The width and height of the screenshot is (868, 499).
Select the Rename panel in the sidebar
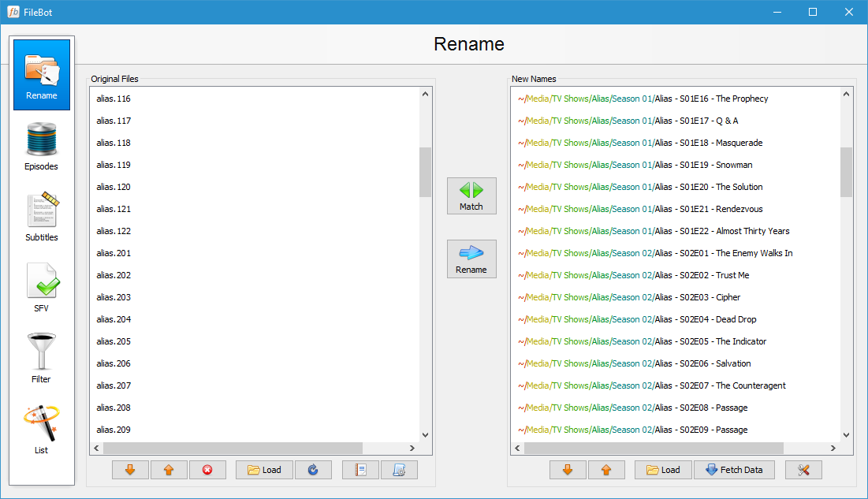pos(41,73)
